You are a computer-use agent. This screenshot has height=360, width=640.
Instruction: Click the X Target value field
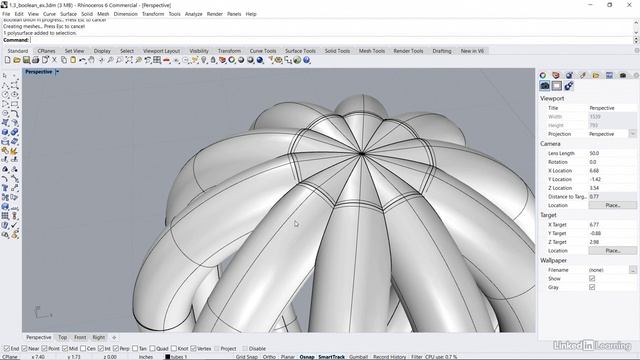[x=612, y=224]
